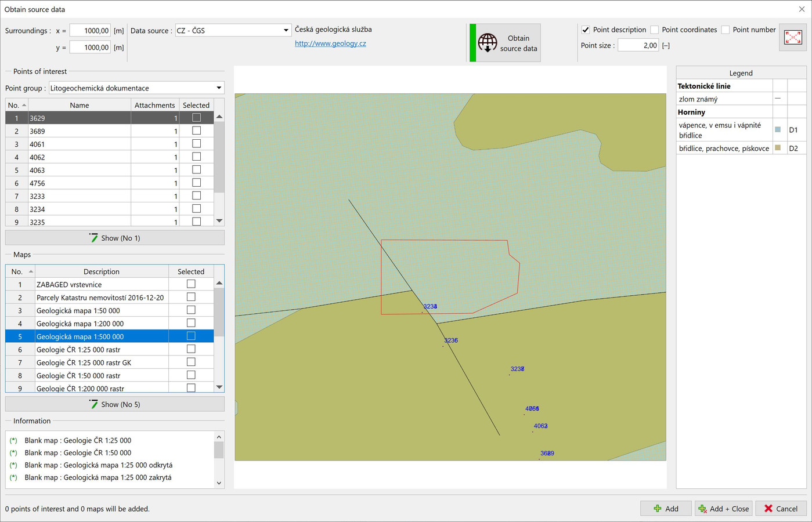Uncheck the Point description checkbox

(x=586, y=30)
